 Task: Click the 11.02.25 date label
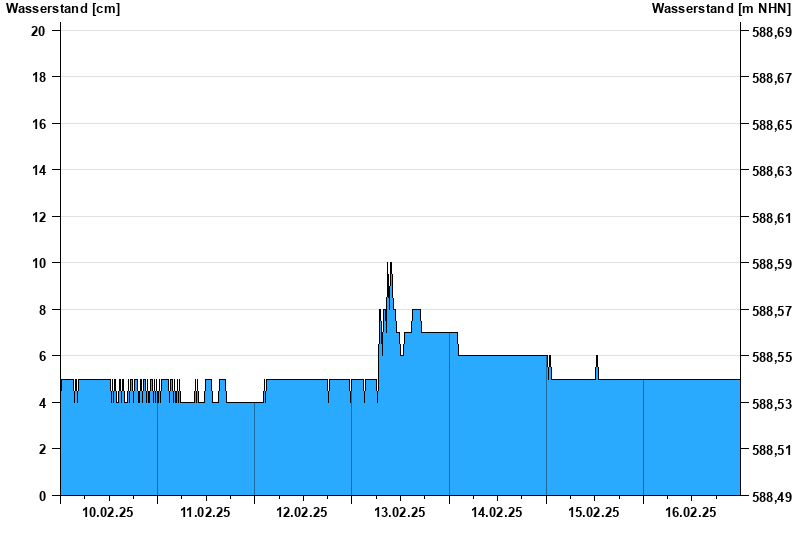pos(205,512)
